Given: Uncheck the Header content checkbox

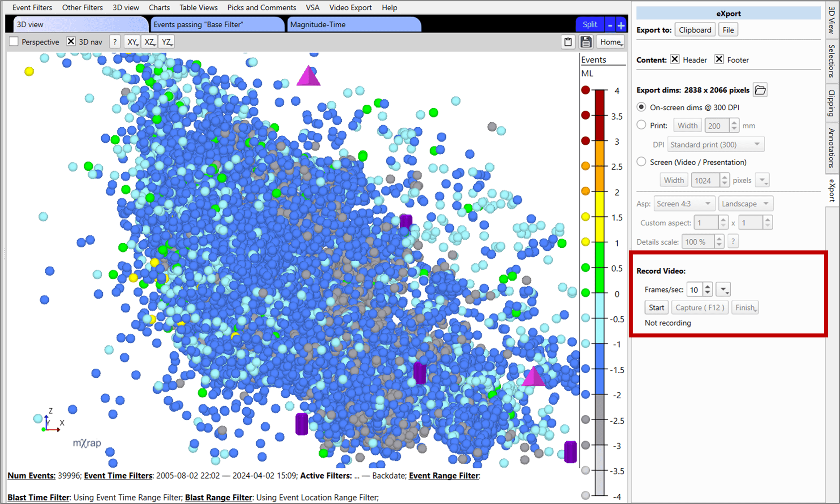Looking at the screenshot, I should pos(675,60).
